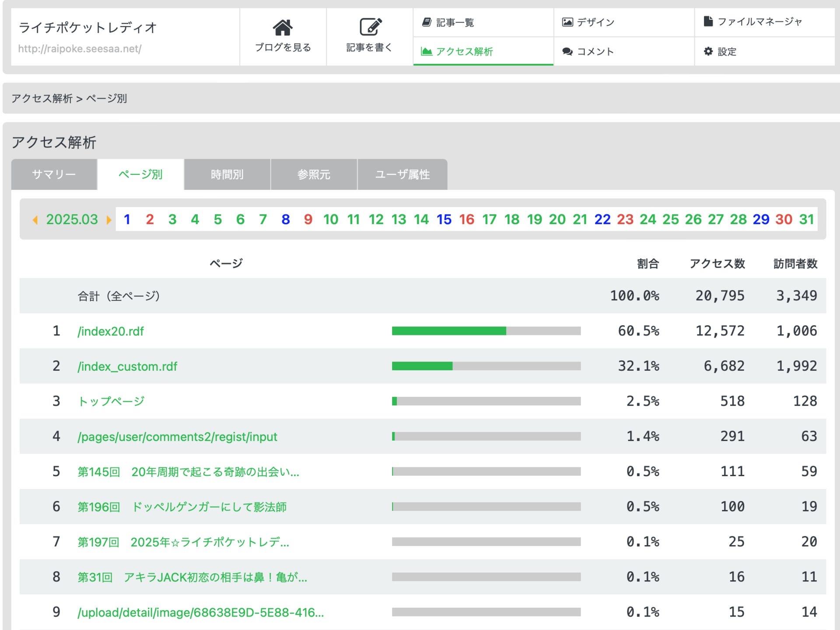840x630 pixels.
Task: Select day 2 in the date bar
Action: pyautogui.click(x=150, y=219)
